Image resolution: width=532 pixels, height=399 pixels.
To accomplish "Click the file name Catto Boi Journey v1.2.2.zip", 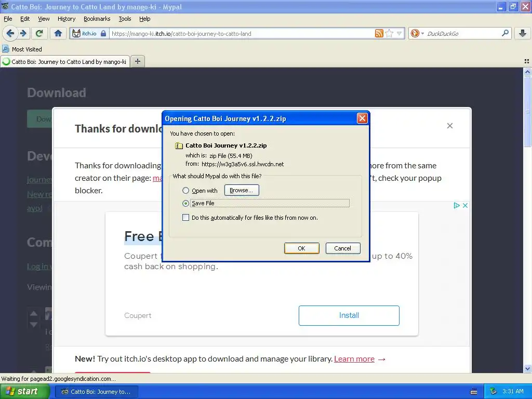I will [x=226, y=145].
